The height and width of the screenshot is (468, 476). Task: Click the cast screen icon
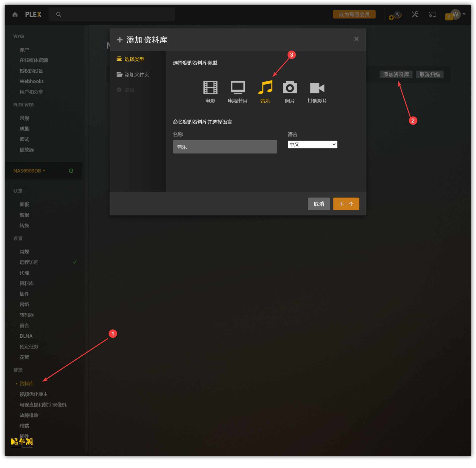tap(432, 14)
